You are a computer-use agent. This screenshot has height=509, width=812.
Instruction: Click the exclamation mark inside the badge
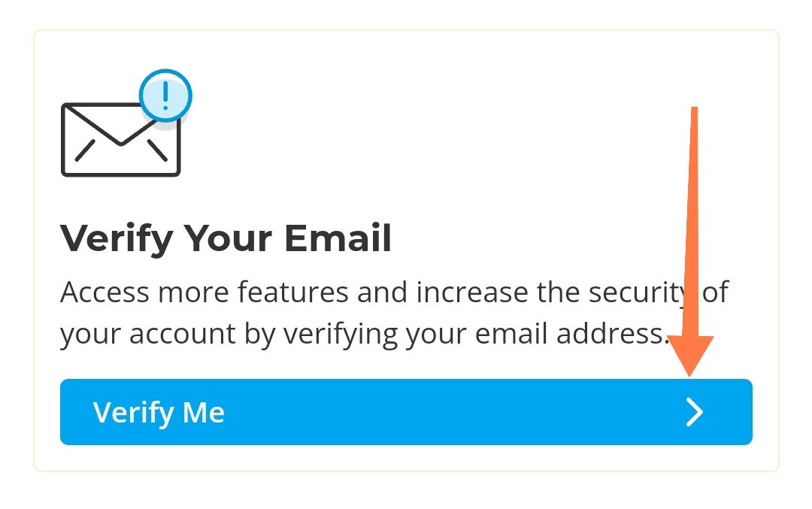165,95
